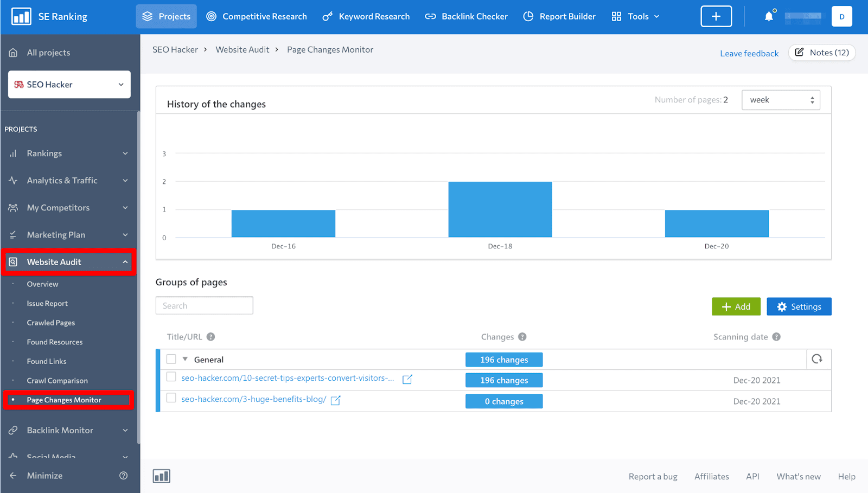
Task: Click the Competitive Research target icon
Action: click(212, 16)
